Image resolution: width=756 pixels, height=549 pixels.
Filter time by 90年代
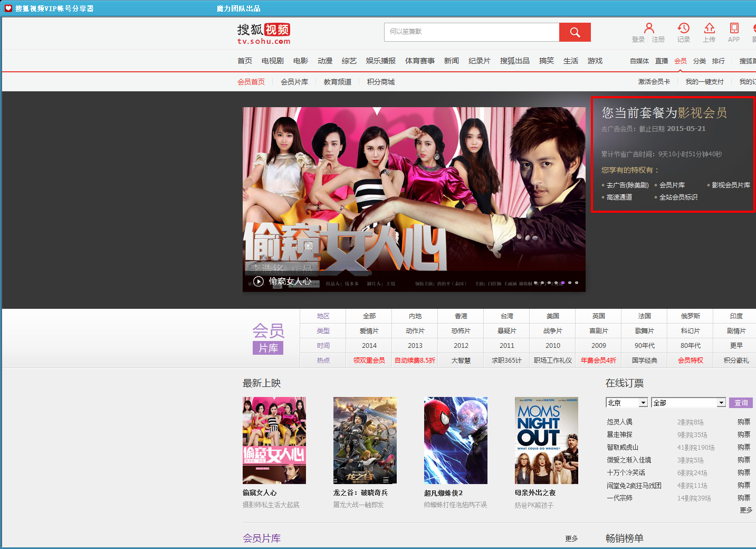(645, 346)
